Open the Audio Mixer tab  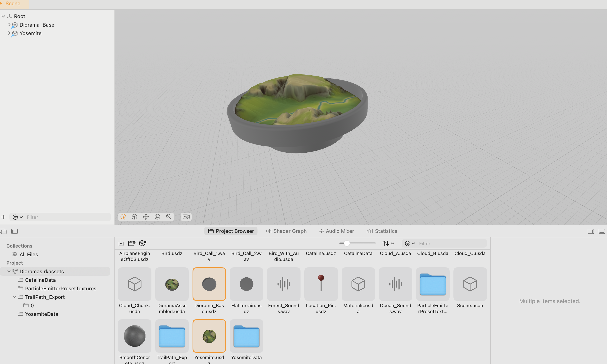[x=336, y=231]
